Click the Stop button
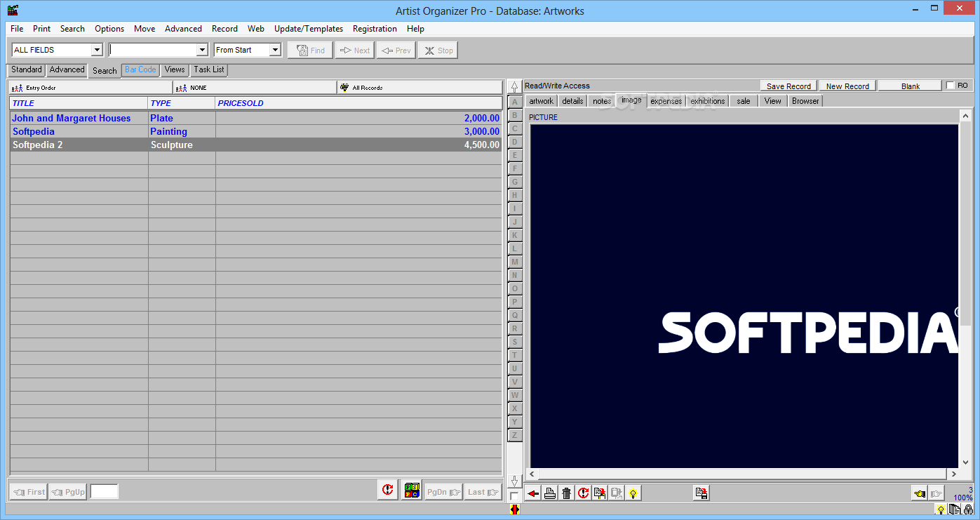 (x=438, y=51)
